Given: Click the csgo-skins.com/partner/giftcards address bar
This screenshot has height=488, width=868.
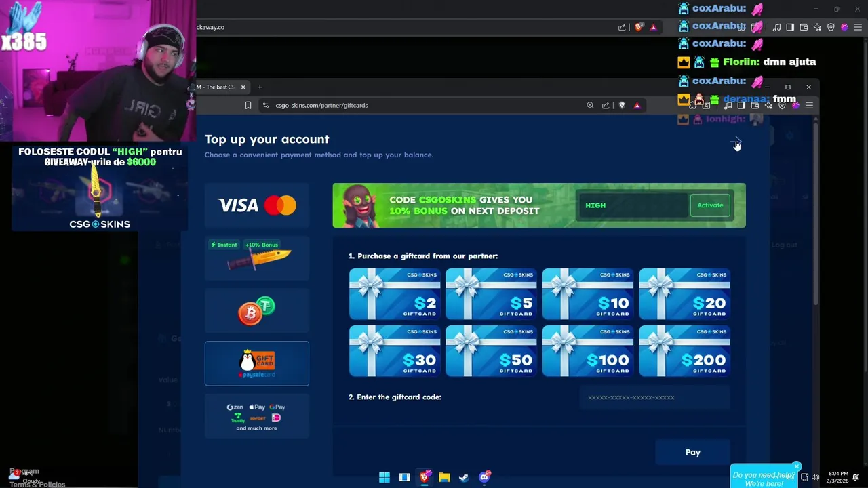Looking at the screenshot, I should point(321,105).
